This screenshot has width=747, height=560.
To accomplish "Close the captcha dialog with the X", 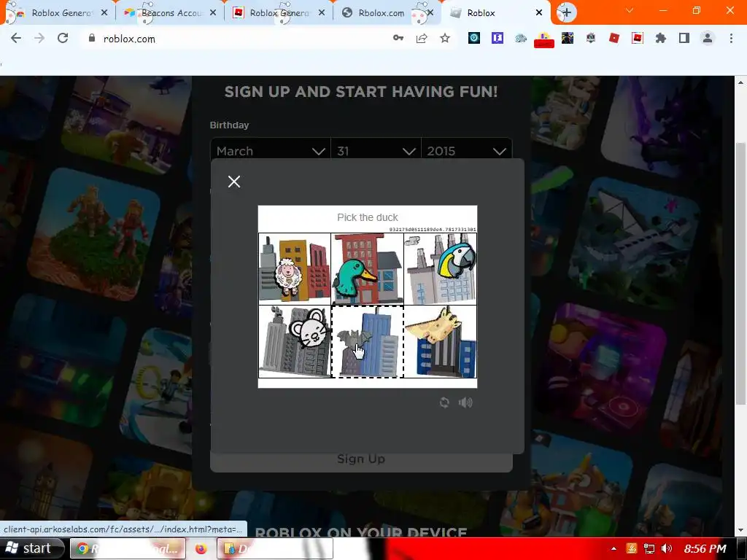I will coord(234,182).
